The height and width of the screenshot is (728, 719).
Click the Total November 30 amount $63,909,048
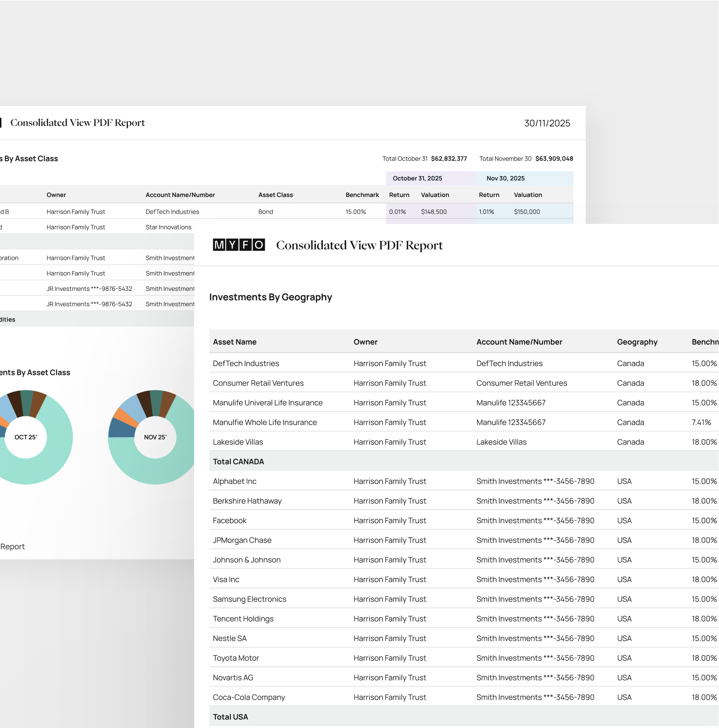[x=554, y=158]
